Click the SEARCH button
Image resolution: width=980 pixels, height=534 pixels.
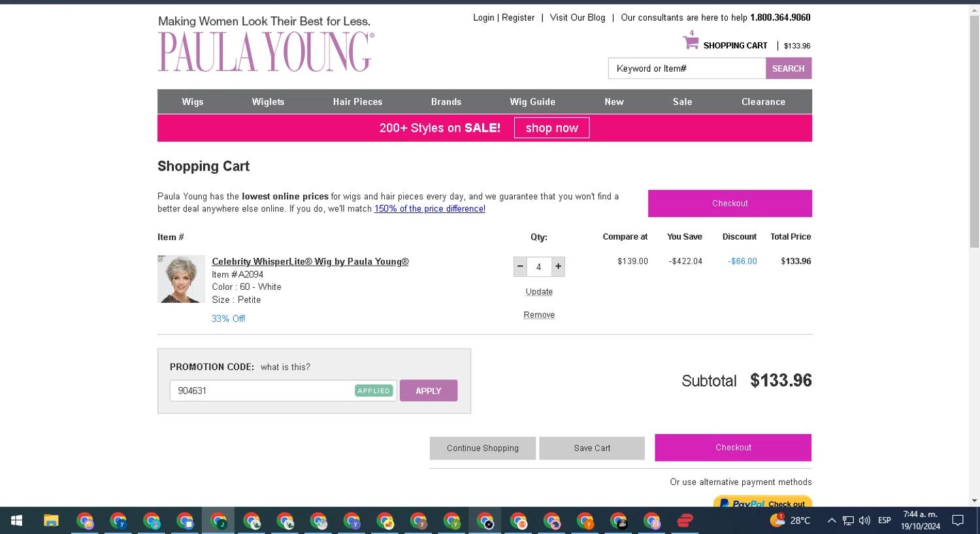coord(789,69)
